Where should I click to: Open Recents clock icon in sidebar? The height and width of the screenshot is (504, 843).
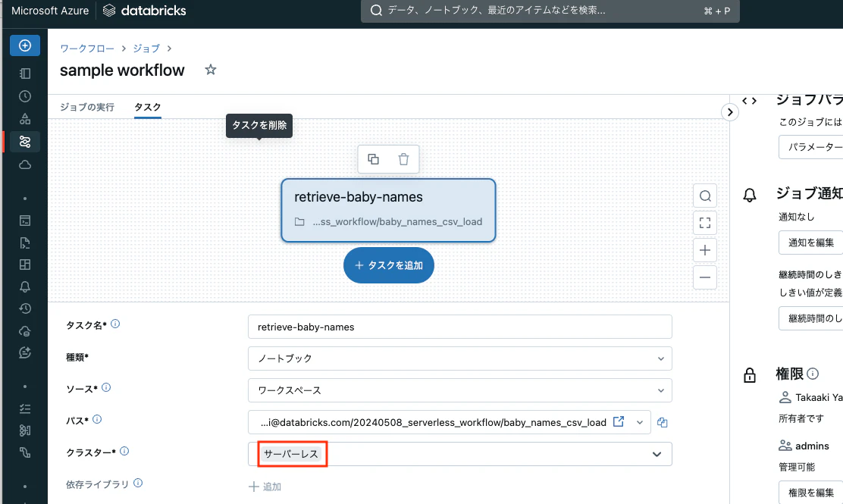coord(25,96)
